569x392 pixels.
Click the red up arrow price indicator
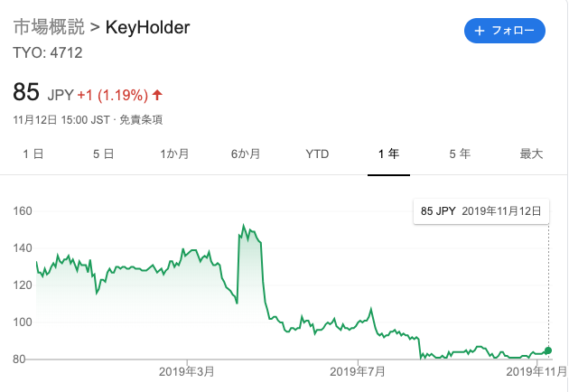[157, 95]
